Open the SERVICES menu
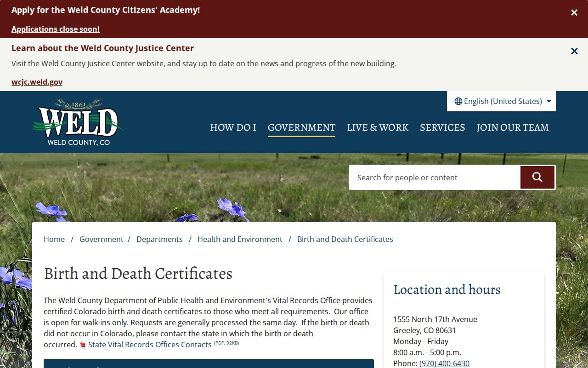Screen dimensions: 588x368 [442, 127]
